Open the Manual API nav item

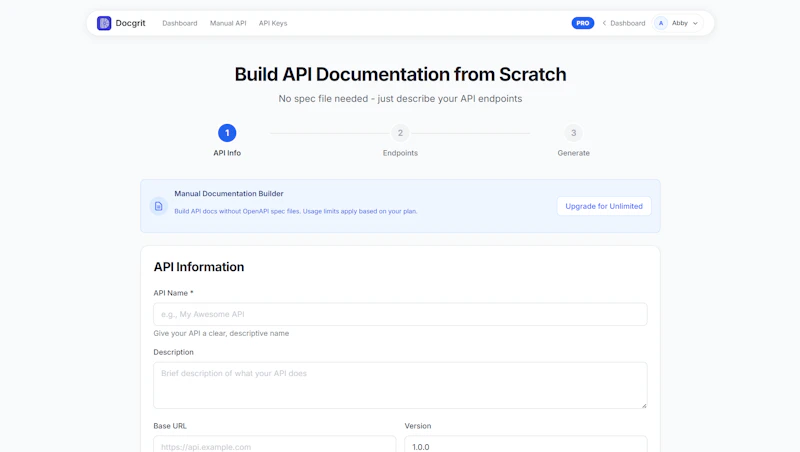coord(228,23)
